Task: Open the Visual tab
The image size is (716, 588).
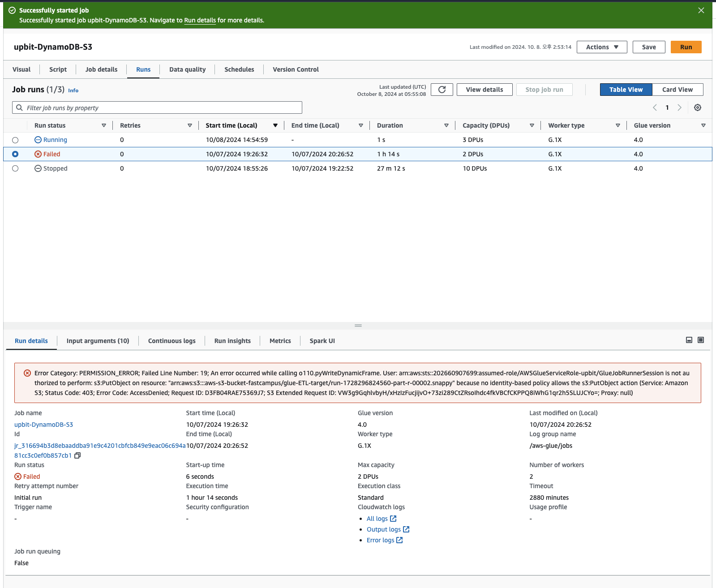Action: (21, 69)
